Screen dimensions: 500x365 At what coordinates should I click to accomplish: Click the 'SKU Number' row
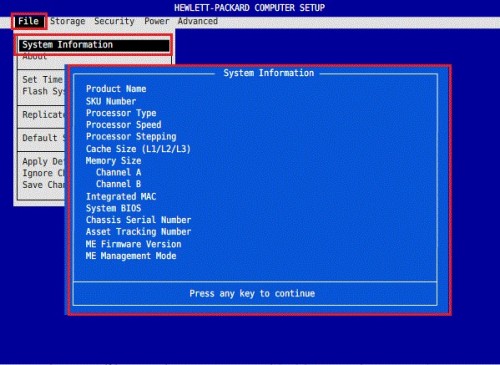point(111,101)
